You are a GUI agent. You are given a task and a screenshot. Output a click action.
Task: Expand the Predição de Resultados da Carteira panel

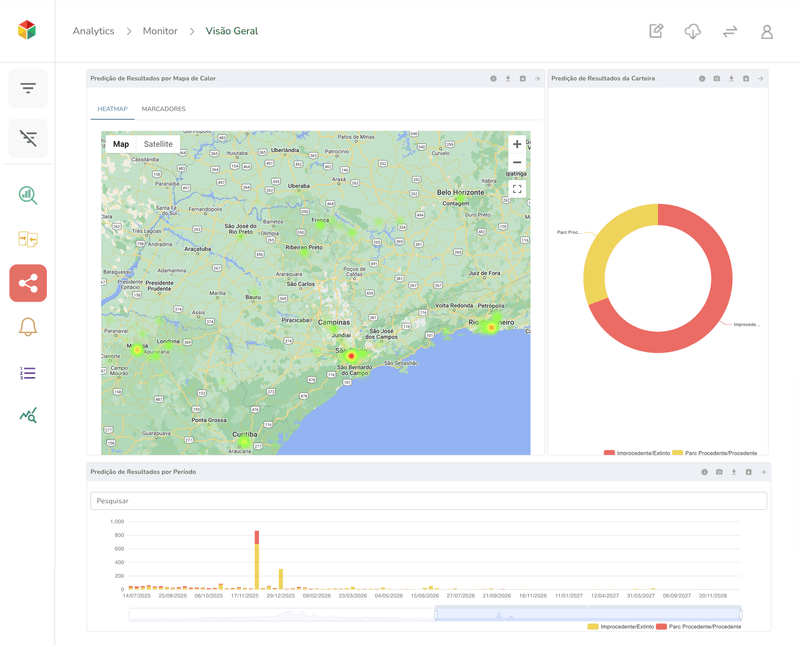coord(759,77)
